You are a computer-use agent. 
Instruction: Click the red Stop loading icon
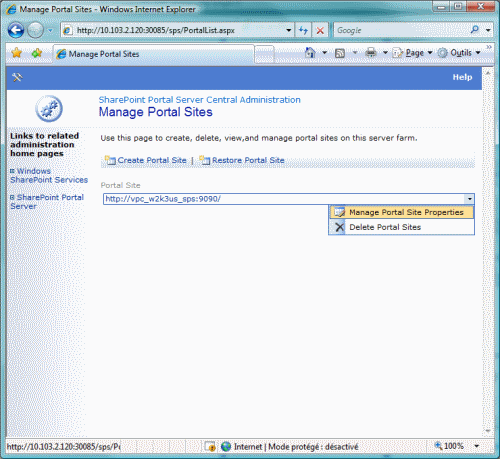tap(320, 30)
